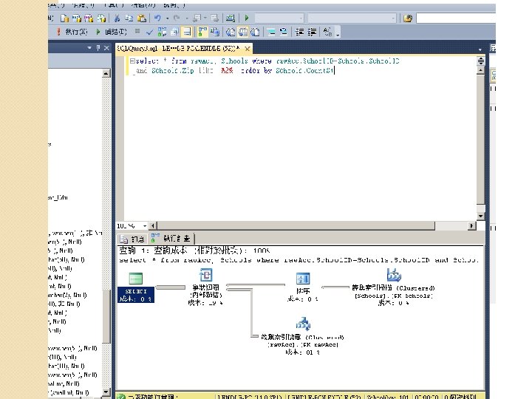The width and height of the screenshot is (532, 399).
Task: Open the Object Explorer panel options dropdown arrow
Action: [x=90, y=47]
